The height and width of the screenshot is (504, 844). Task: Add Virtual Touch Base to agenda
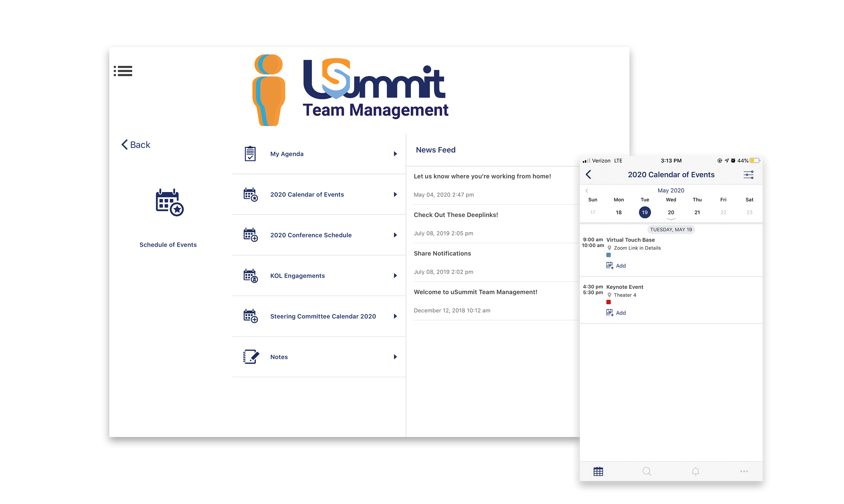click(616, 265)
